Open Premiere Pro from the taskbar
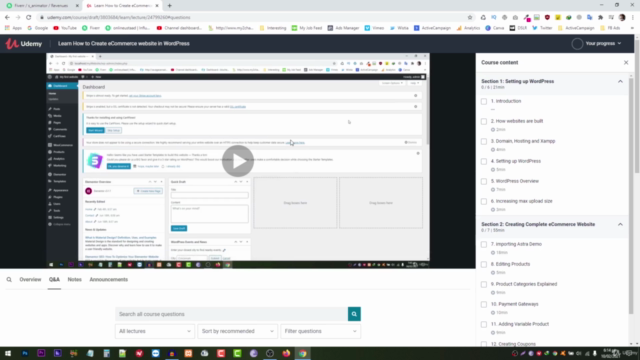 coord(41,353)
